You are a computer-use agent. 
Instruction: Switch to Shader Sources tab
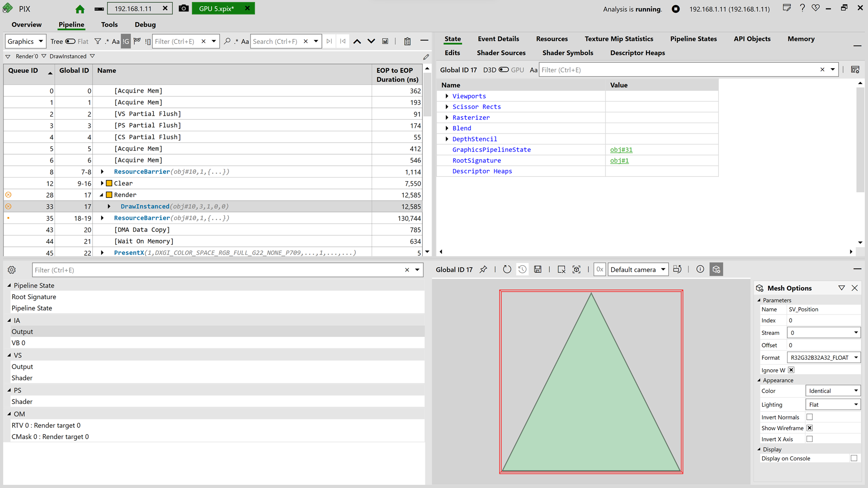(501, 53)
